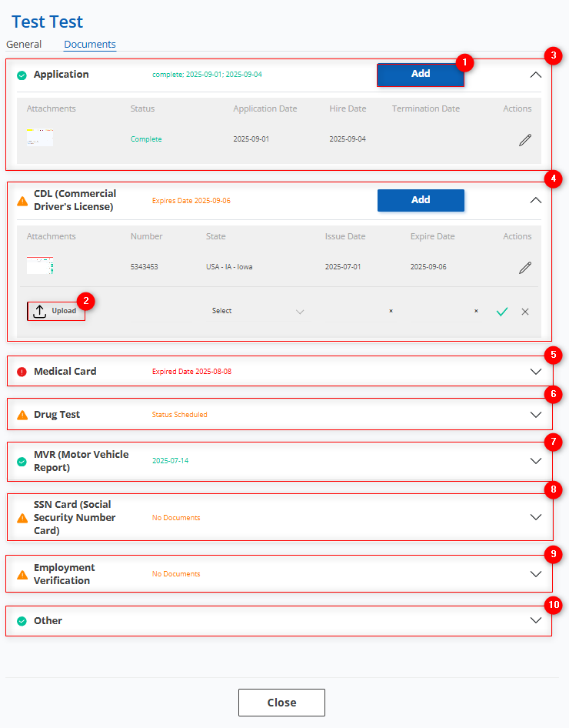Screen dimensions: 569x728
Task: Click red expired status icon beside Medical Card
Action: coord(22,372)
